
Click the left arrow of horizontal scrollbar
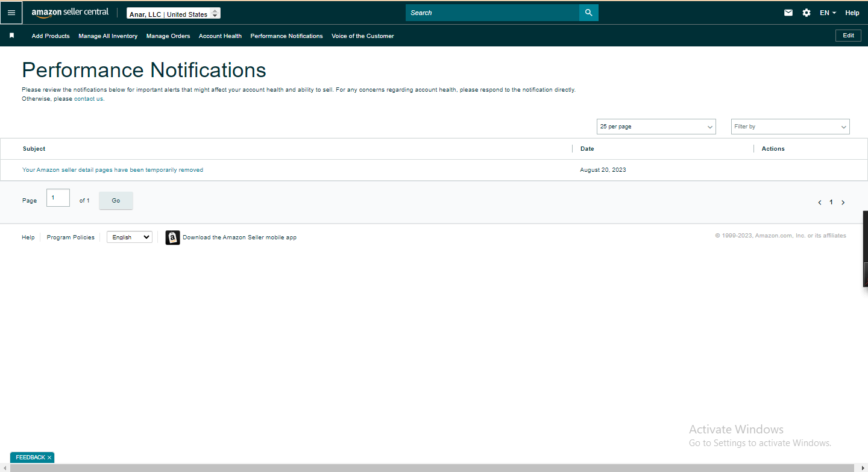pyautogui.click(x=4, y=468)
